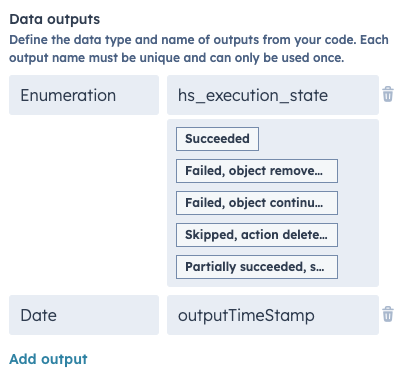Delete the hs_execution_state output row

coord(388,94)
